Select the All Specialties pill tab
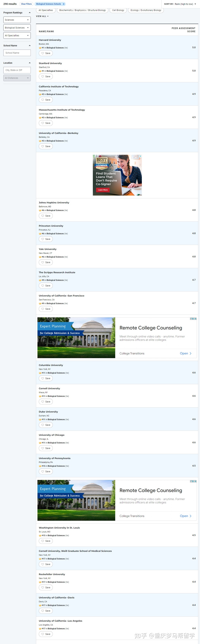Viewport: 200px width, 644px height. point(46,10)
